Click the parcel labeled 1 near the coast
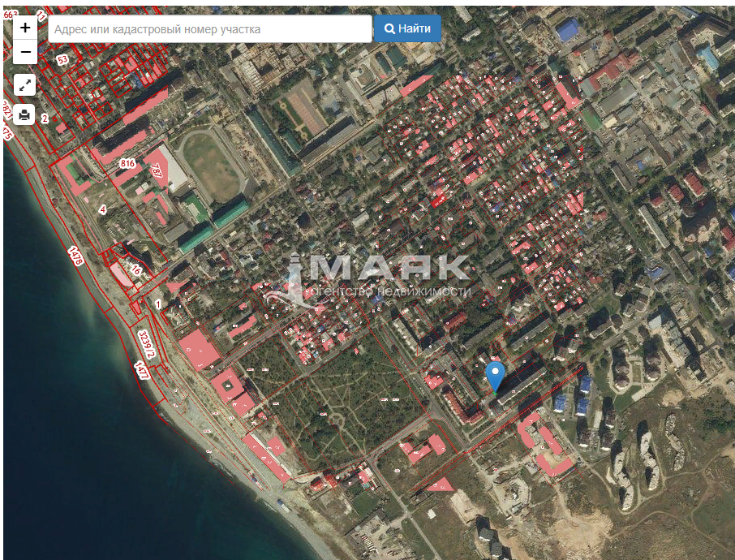The height and width of the screenshot is (560, 735). pos(158,304)
